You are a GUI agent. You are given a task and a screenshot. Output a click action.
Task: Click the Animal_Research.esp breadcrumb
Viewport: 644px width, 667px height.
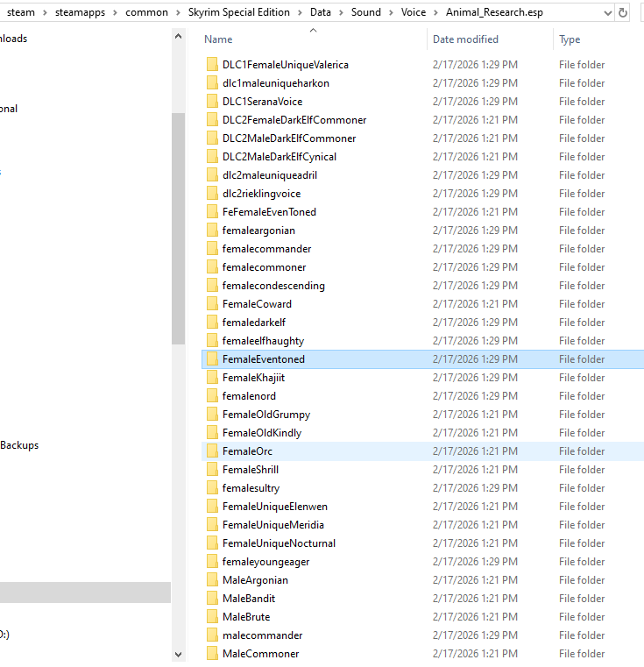[494, 12]
